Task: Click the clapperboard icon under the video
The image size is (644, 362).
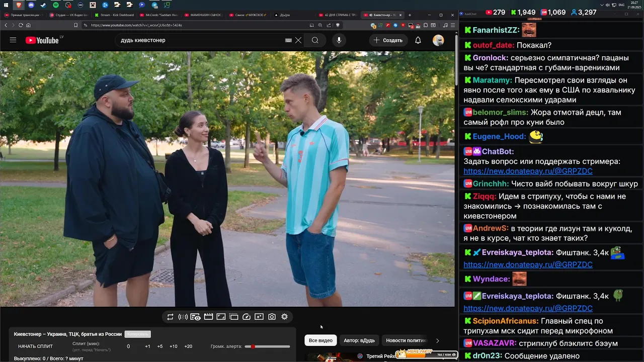Action: tap(208, 317)
